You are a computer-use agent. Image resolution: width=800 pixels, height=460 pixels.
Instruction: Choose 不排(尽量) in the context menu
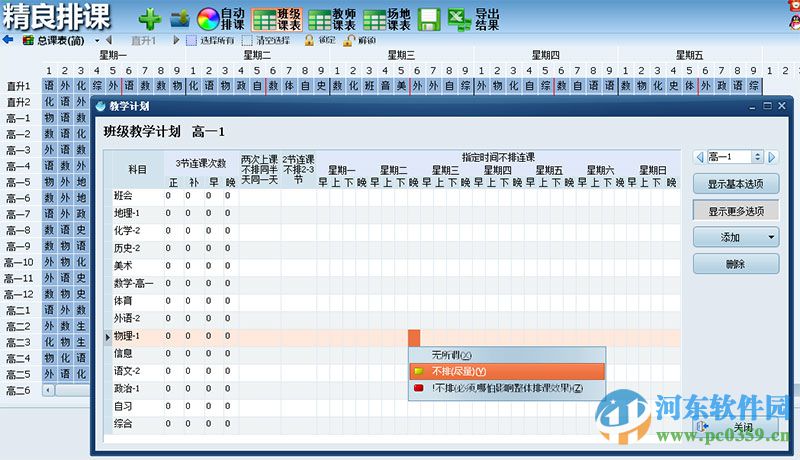pyautogui.click(x=507, y=371)
